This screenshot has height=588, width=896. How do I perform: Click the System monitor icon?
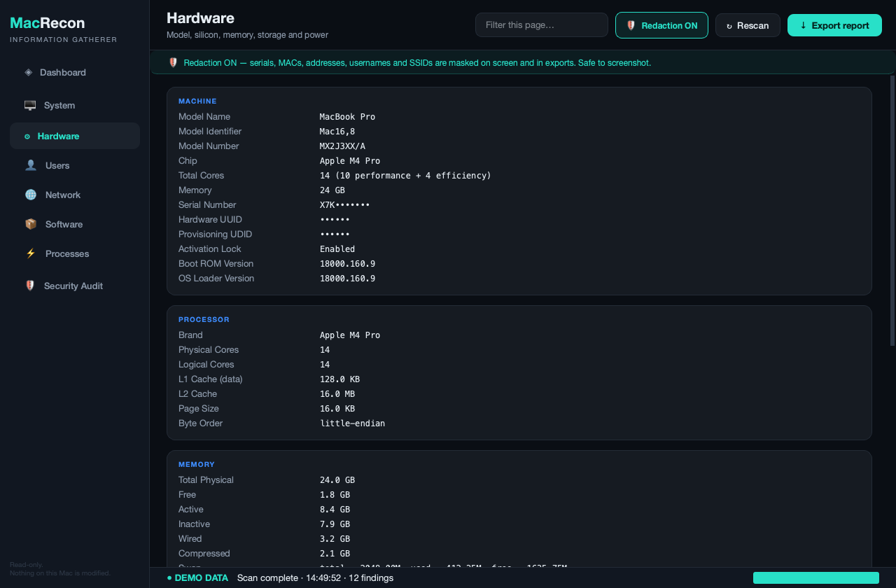click(30, 105)
